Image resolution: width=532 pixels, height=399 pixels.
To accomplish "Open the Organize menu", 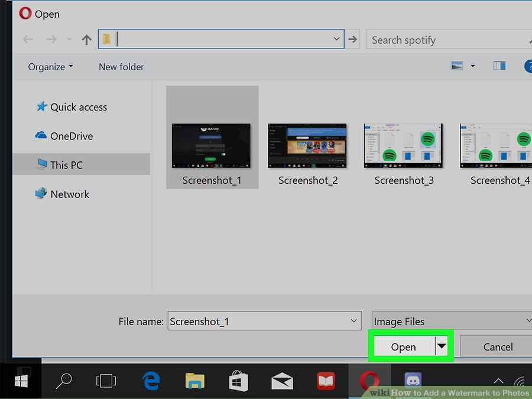I will (x=50, y=67).
